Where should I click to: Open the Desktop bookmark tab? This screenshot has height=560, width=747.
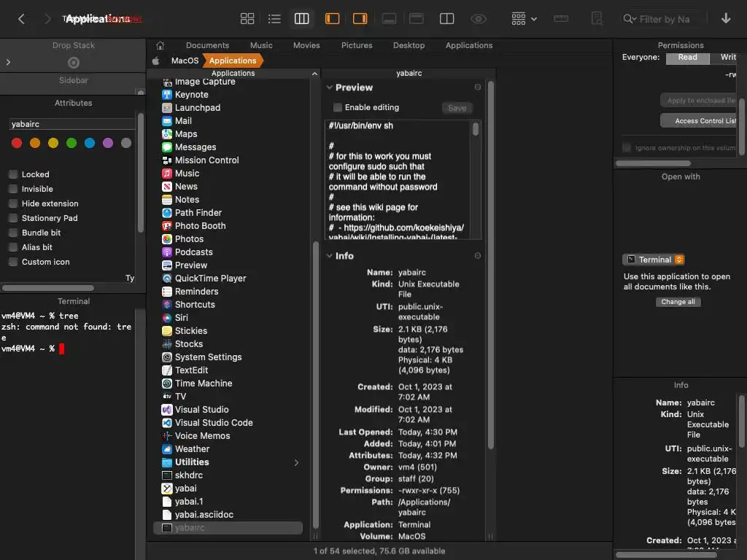tap(409, 46)
